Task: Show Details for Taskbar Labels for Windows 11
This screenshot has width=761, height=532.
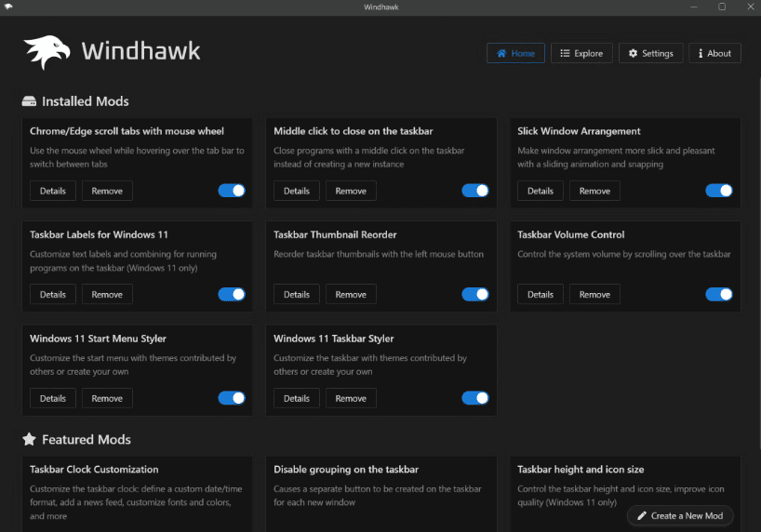Action: pos(53,294)
